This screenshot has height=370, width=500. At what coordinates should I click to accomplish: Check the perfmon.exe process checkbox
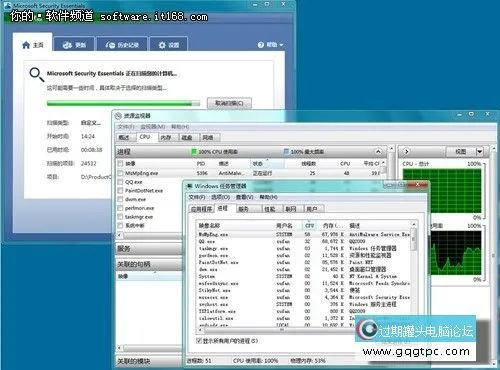click(x=120, y=208)
